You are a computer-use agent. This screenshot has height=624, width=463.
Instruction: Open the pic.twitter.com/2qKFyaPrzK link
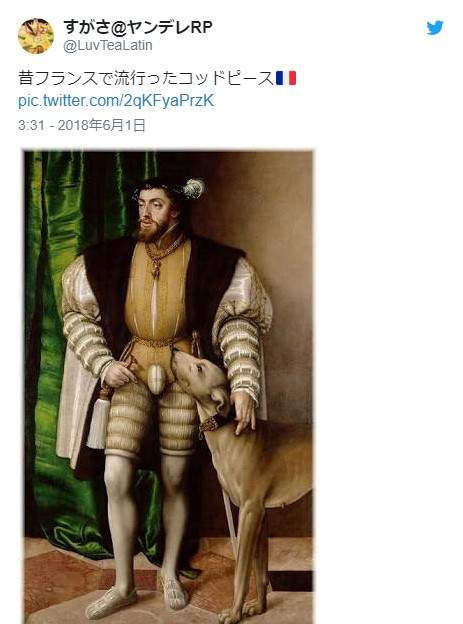(116, 101)
